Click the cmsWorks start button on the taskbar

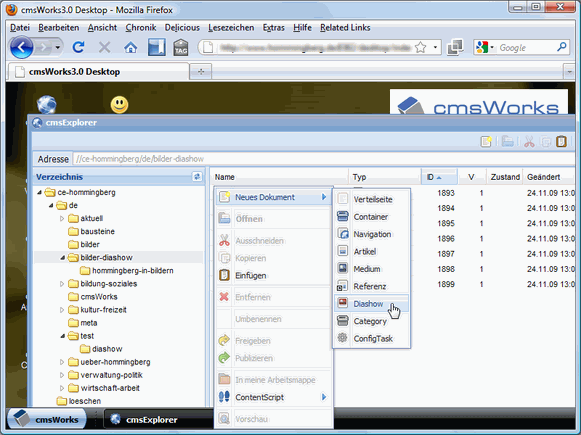(x=47, y=419)
